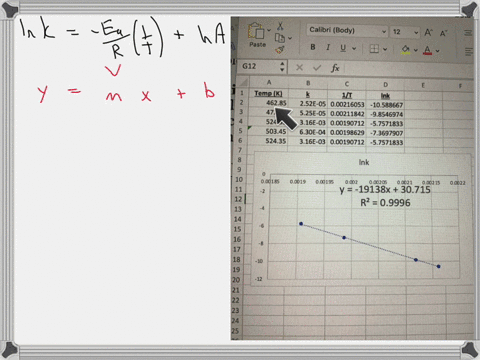Select cell containing 503.45
This screenshot has height=360, width=480.
click(x=268, y=131)
